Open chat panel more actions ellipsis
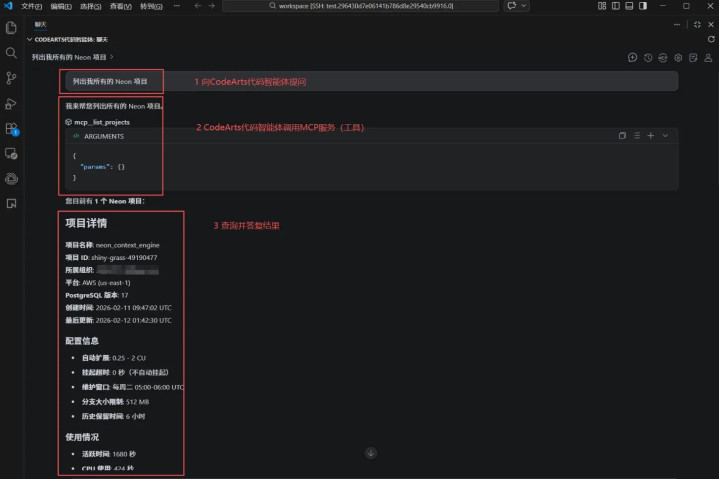719x479 pixels. point(677,25)
